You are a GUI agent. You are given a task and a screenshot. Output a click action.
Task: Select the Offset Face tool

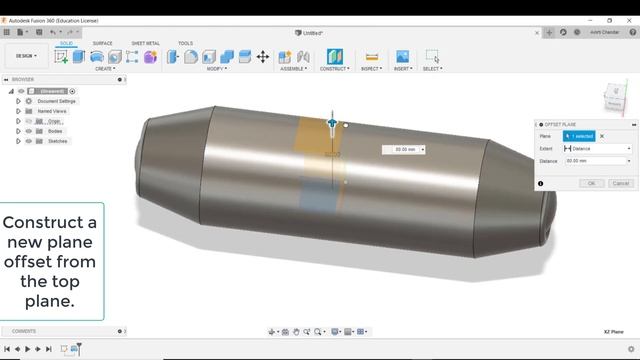click(245, 57)
